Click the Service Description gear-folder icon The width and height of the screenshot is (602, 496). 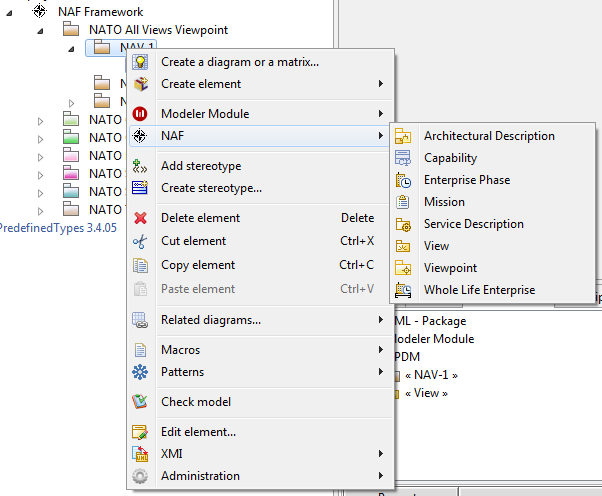(403, 224)
